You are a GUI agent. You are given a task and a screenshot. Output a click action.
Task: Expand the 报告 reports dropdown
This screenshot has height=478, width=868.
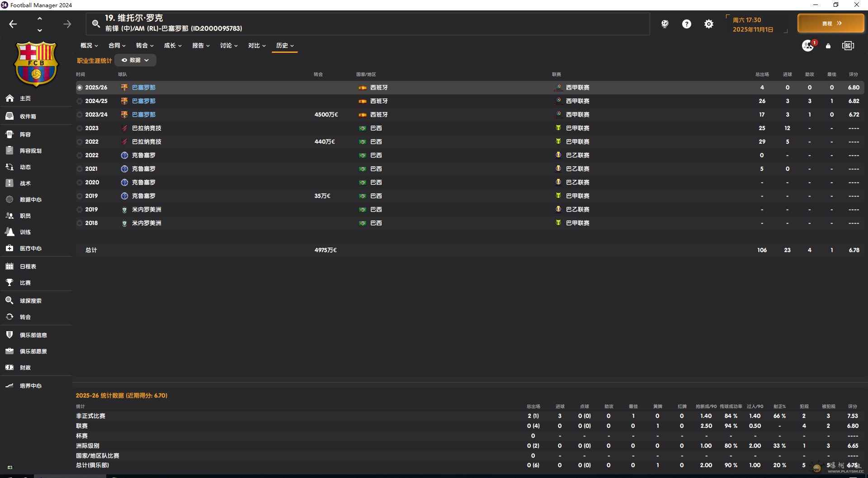tap(201, 46)
